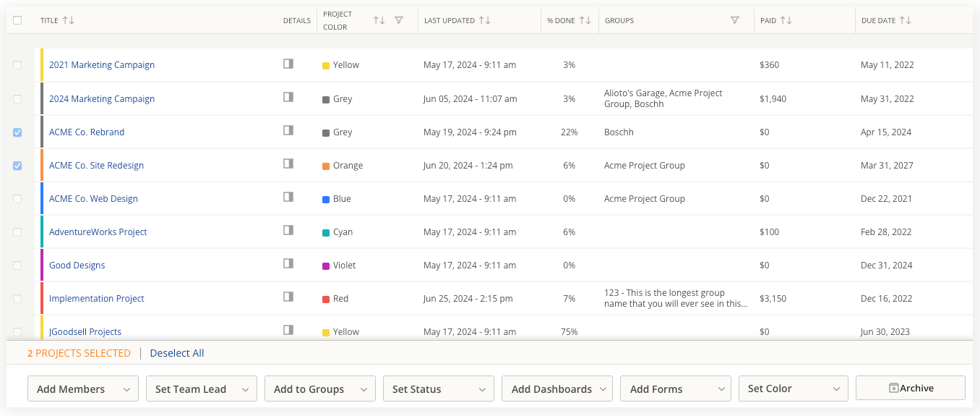This screenshot has height=416, width=980.
Task: Click the 'Jun 25, 2024 - 2:15 pm' timestamp
Action: [x=468, y=298]
